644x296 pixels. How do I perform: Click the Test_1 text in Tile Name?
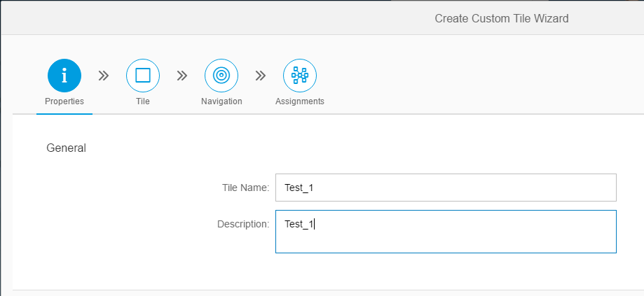tap(299, 188)
